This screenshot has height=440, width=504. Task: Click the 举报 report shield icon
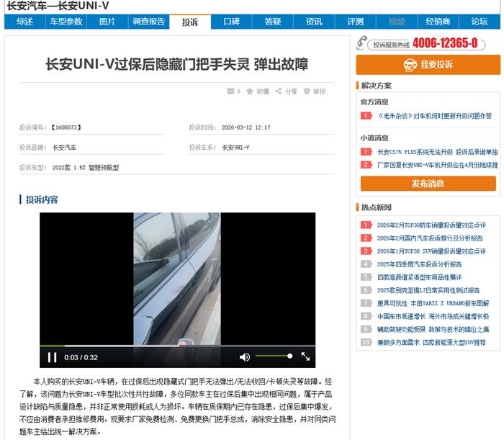pyautogui.click(x=306, y=91)
